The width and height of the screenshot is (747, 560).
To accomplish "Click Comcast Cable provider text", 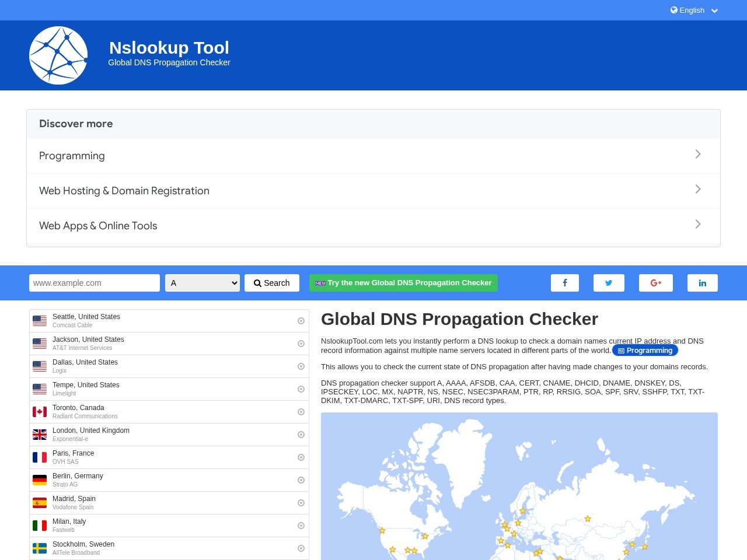I will click(72, 325).
